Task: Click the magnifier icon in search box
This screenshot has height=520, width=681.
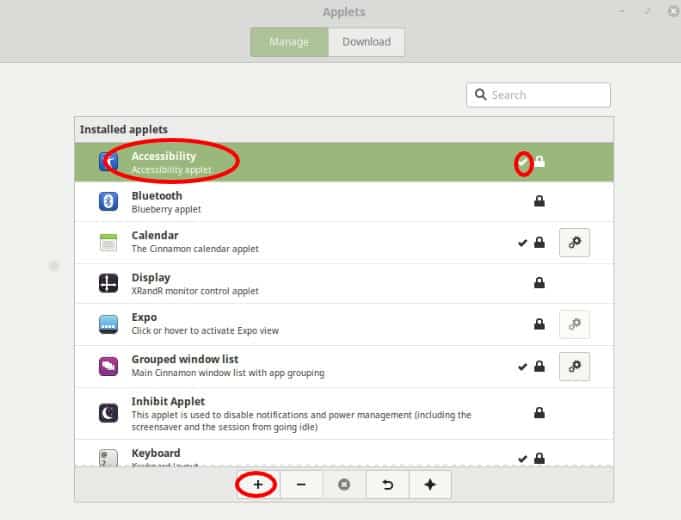Action: click(480, 94)
